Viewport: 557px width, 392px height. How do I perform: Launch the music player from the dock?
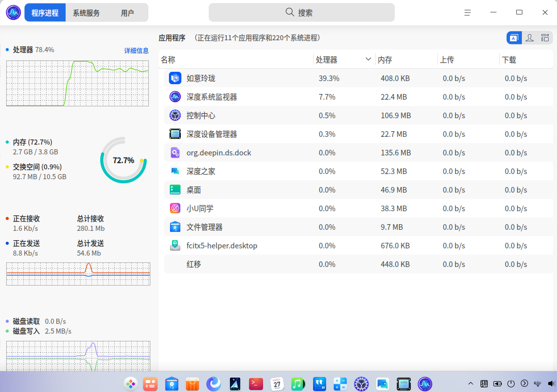298,384
